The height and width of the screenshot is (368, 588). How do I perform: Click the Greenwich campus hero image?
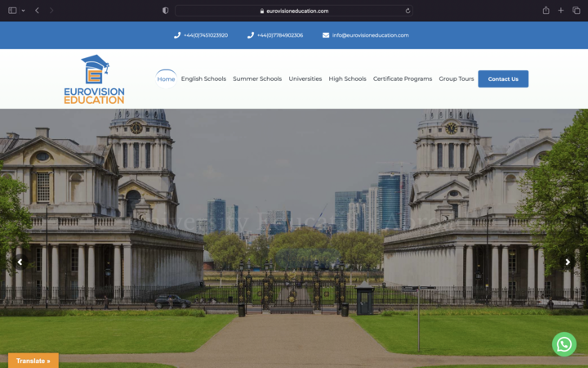click(294, 239)
